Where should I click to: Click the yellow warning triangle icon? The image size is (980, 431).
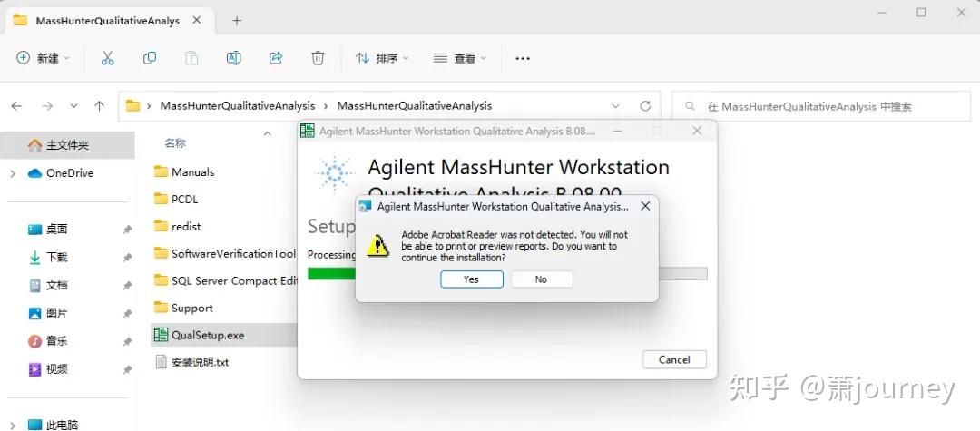point(378,246)
